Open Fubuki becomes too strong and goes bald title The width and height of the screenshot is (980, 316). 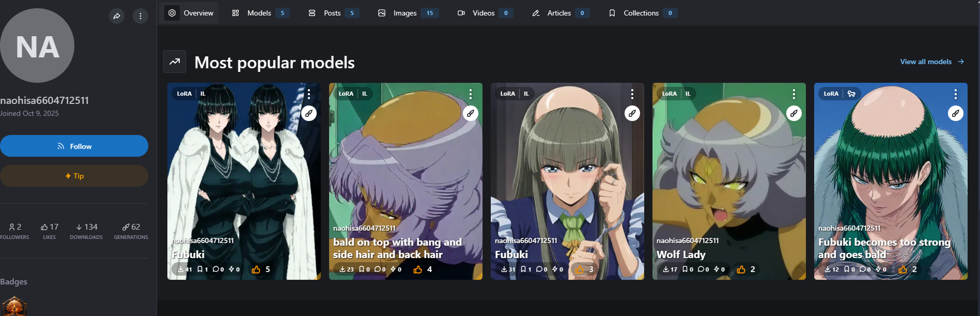(884, 248)
